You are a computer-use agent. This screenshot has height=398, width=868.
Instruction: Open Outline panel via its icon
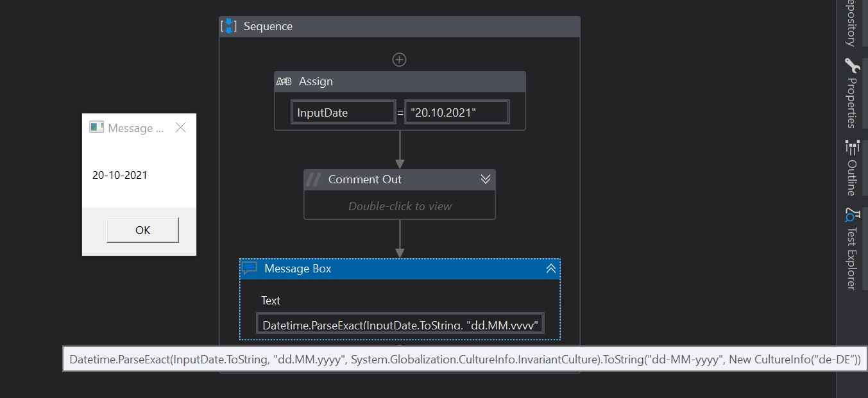(x=852, y=148)
